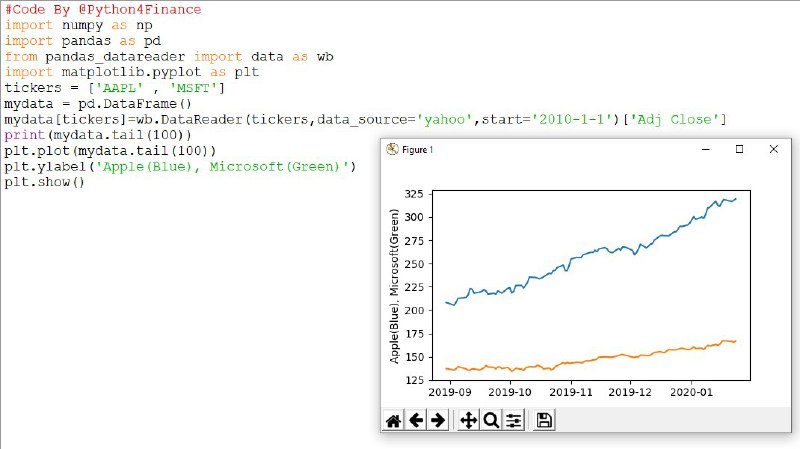Click the 2019-12 x-axis tick label

click(x=630, y=392)
